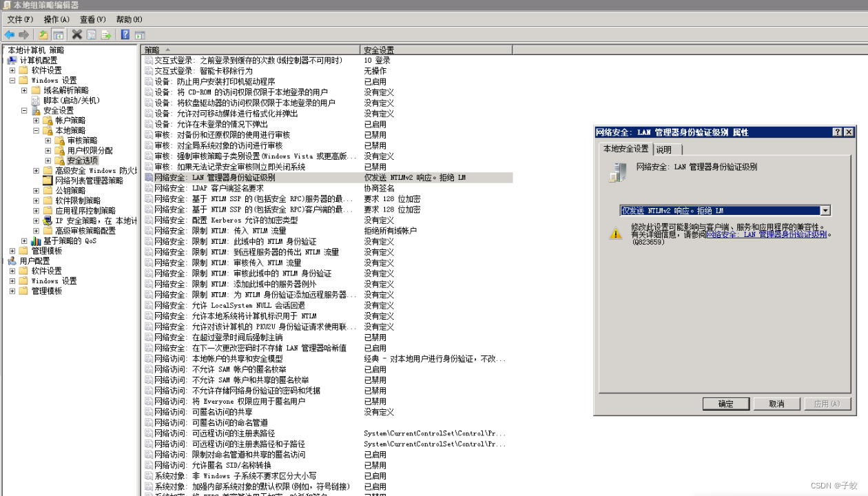Click the 确定 button
This screenshot has width=868, height=496.
(725, 404)
